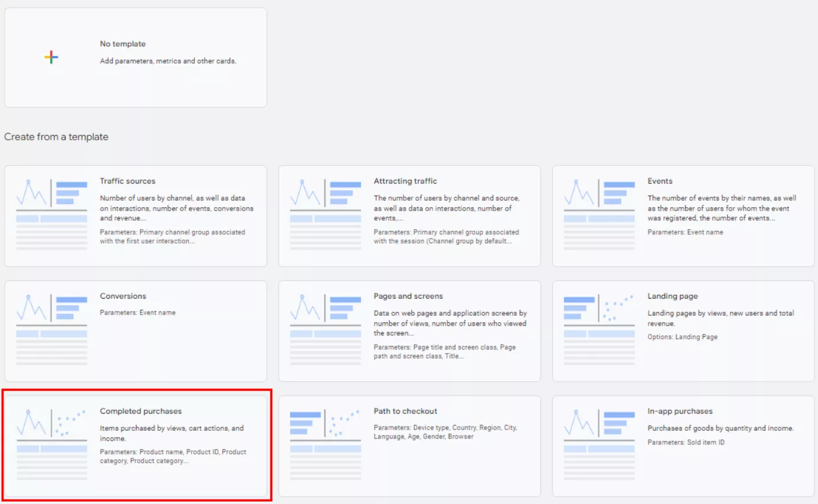Image resolution: width=818 pixels, height=504 pixels.
Task: Click the In-app purchases template thumbnail
Action: [599, 445]
